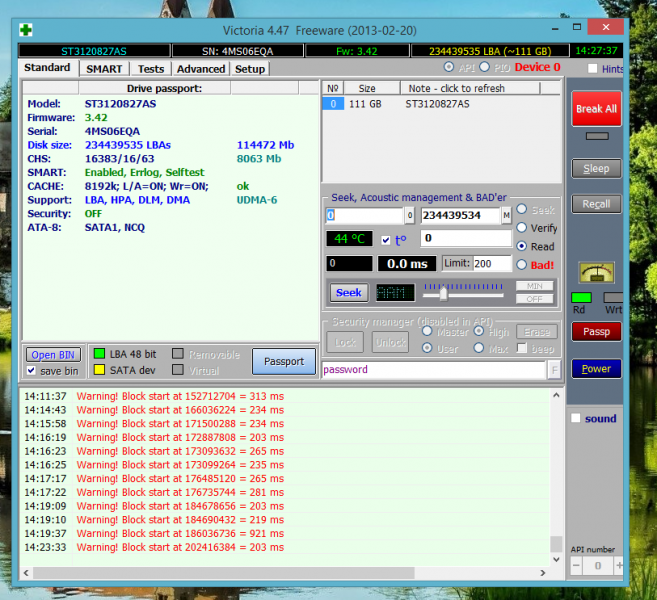Viewport: 657px width, 600px height.
Task: Toggle the temperature t° checkbox
Action: [x=386, y=240]
